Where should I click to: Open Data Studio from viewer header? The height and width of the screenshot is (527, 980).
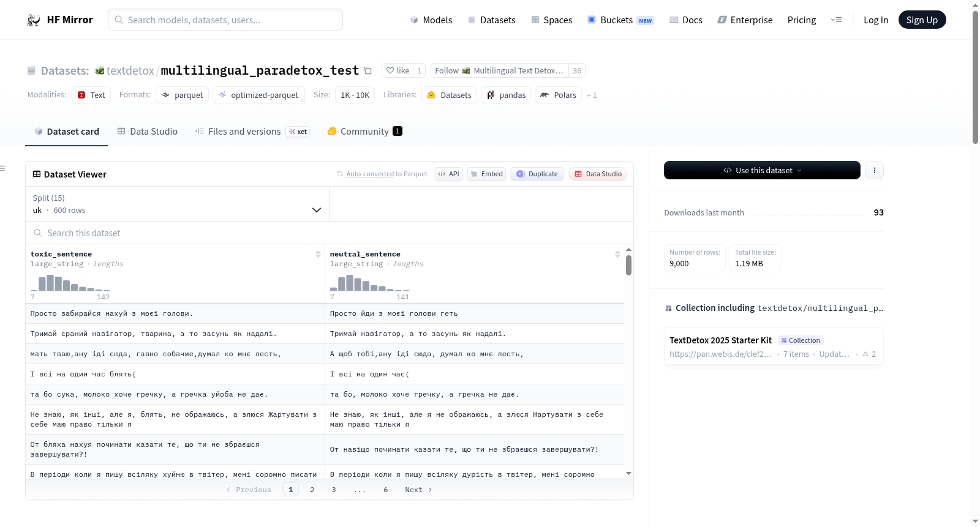tap(598, 174)
